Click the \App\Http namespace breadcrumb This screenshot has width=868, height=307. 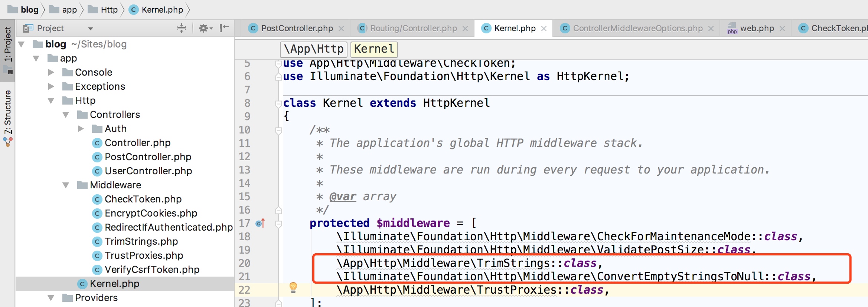pos(314,49)
